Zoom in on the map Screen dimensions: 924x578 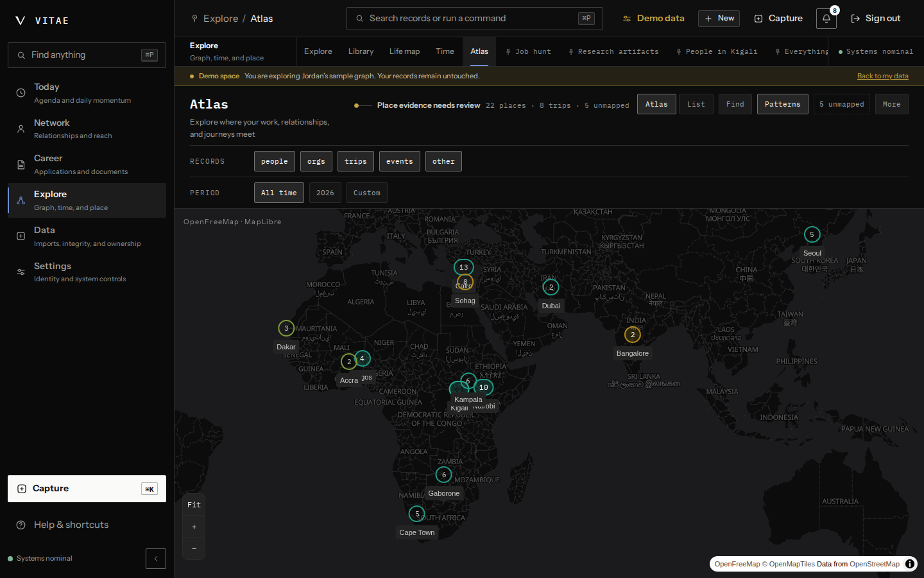tap(194, 527)
